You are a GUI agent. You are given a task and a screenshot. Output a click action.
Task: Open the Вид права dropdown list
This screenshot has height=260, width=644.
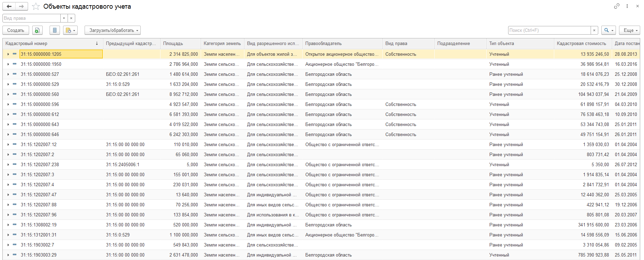click(64, 18)
